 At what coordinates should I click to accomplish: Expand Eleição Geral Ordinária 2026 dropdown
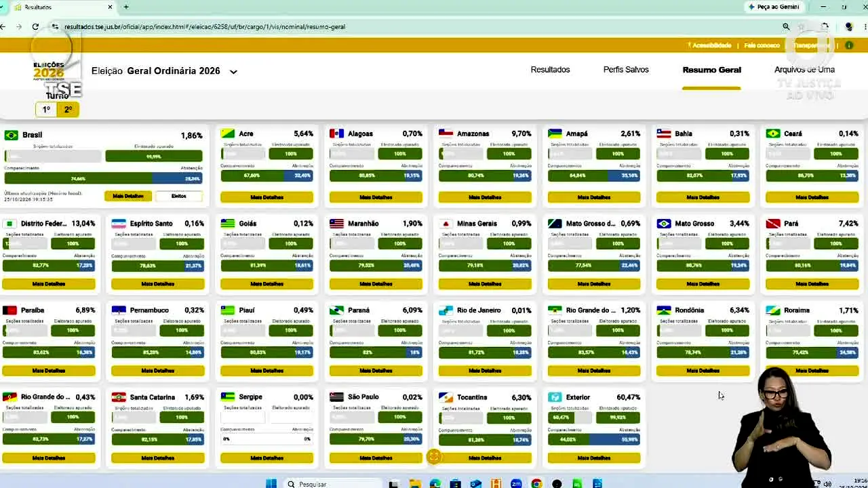click(233, 71)
